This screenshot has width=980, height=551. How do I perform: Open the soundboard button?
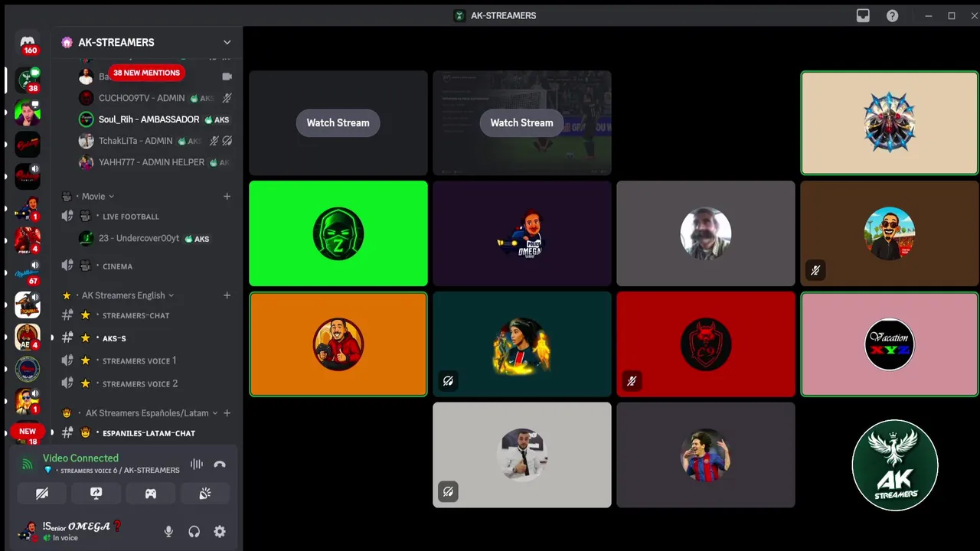204,494
